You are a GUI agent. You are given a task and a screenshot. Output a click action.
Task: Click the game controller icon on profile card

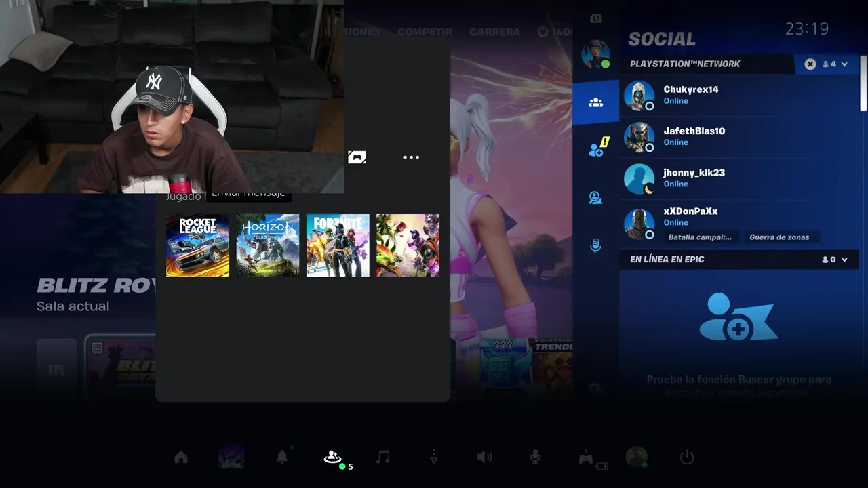point(357,157)
